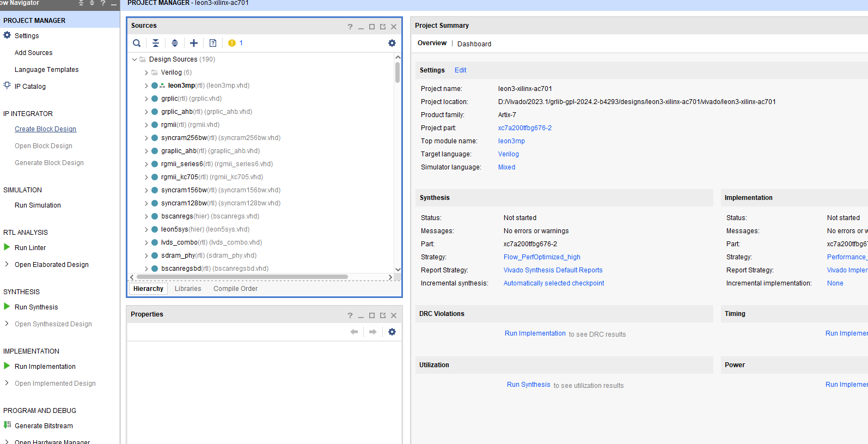
Task: Open Flow Navigator help question mark
Action: pos(102,3)
